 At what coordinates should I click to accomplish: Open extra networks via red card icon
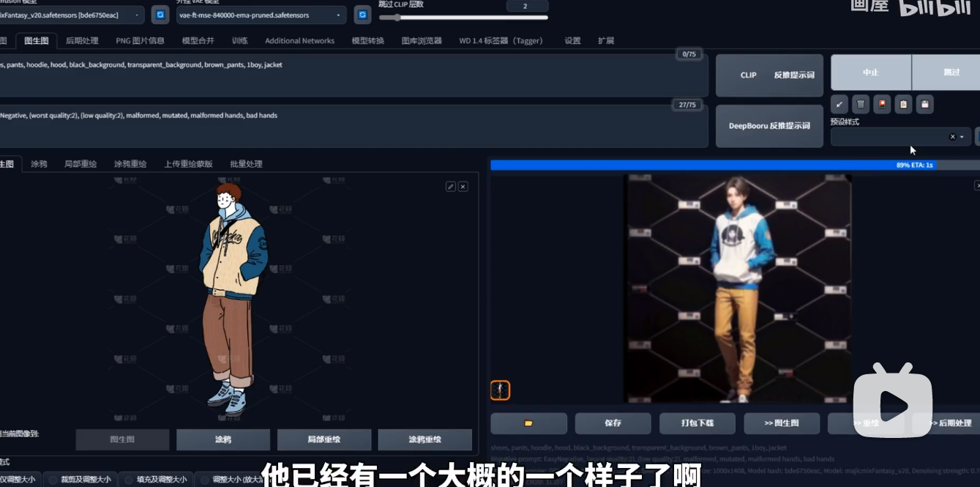tap(882, 104)
